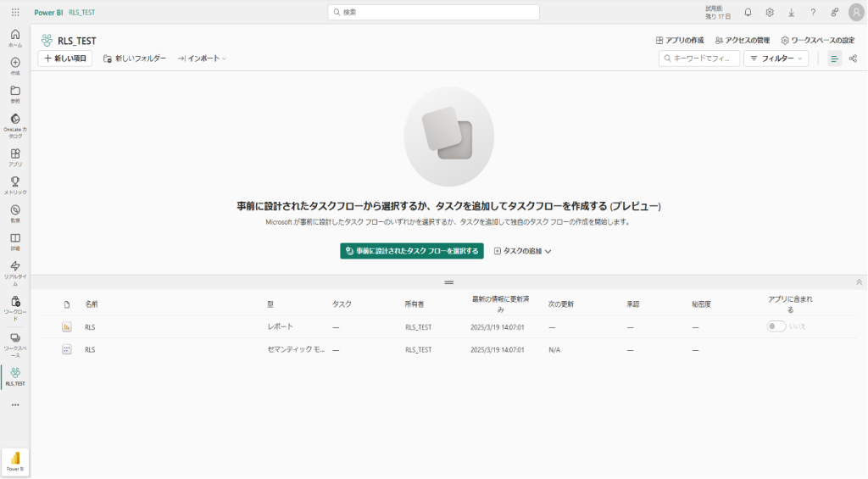
Task: Open the settings gear icon
Action: pos(770,12)
